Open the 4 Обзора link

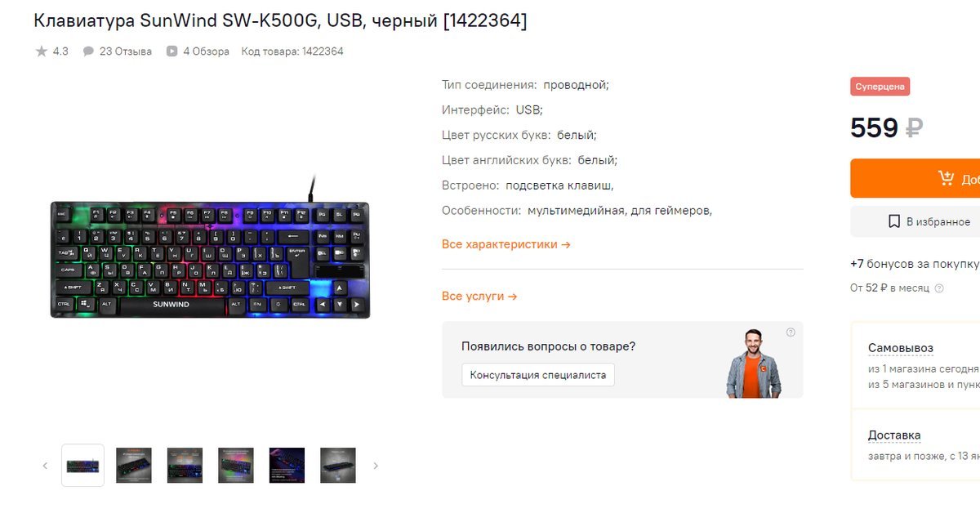tap(206, 51)
